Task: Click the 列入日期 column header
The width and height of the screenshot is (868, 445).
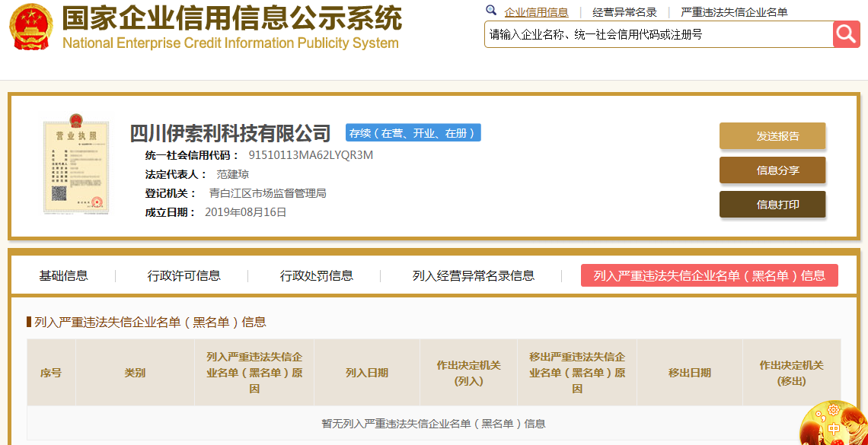Action: point(367,373)
